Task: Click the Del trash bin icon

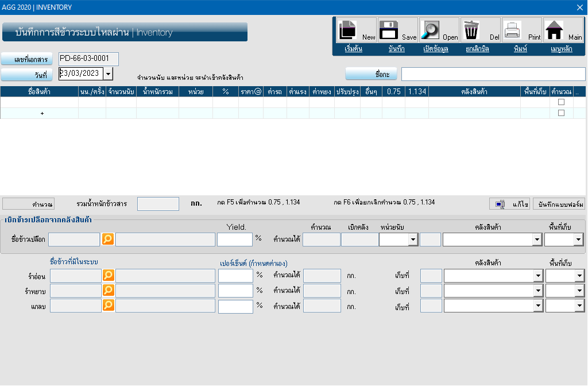Action: pyautogui.click(x=471, y=29)
